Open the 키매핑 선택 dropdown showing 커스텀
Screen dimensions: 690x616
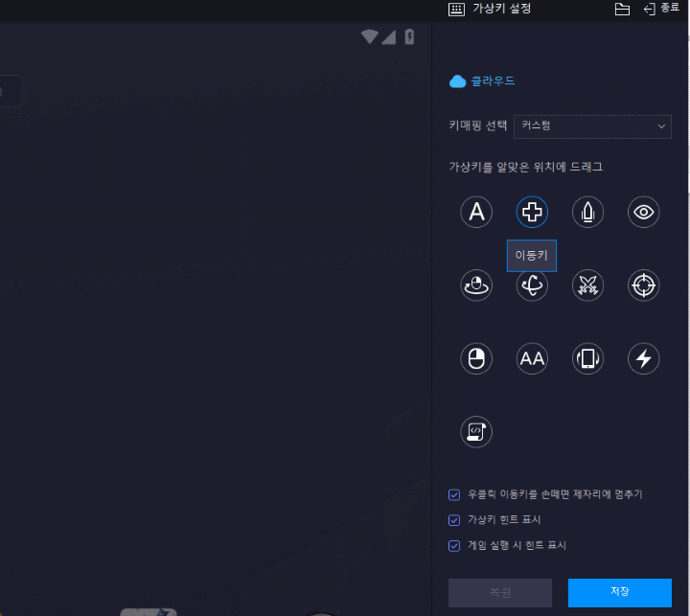coord(592,126)
